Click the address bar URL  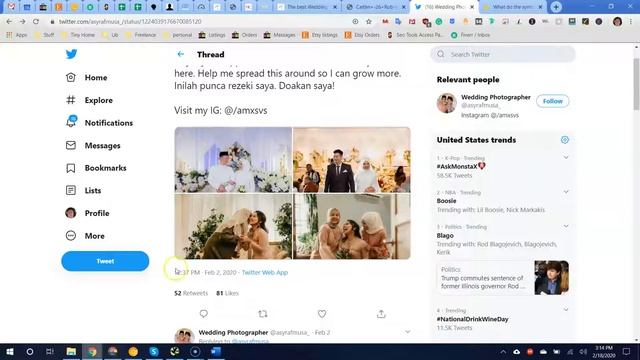(130, 22)
